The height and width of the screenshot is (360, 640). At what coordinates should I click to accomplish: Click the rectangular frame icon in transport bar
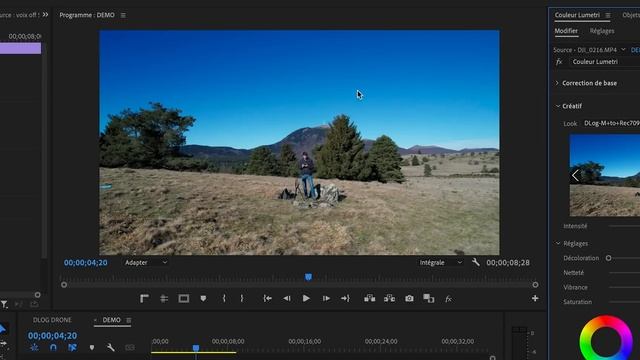coord(184,298)
